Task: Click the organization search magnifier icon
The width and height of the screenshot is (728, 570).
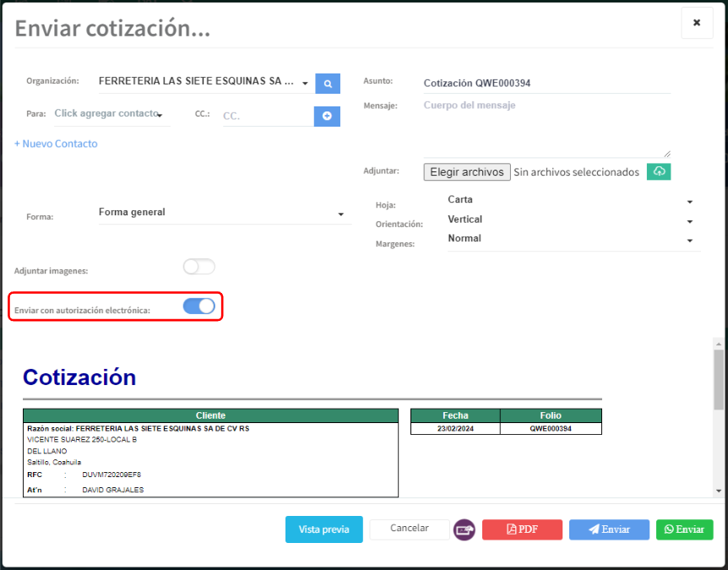Action: (x=328, y=83)
